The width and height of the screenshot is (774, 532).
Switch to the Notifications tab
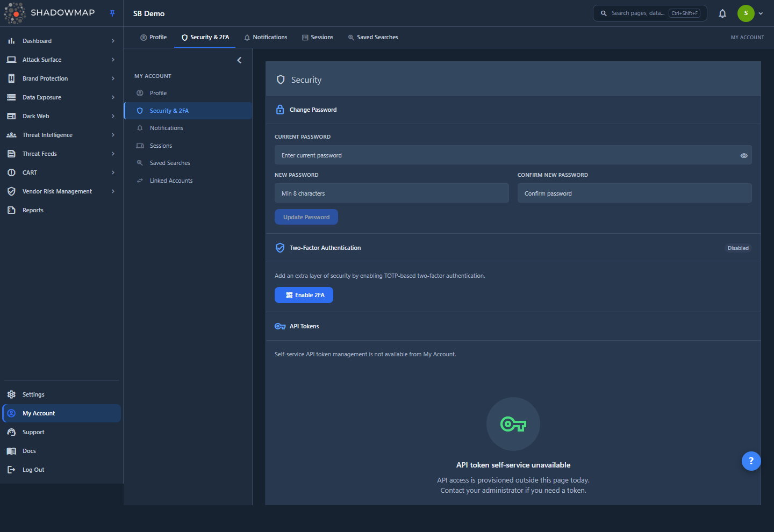266,37
